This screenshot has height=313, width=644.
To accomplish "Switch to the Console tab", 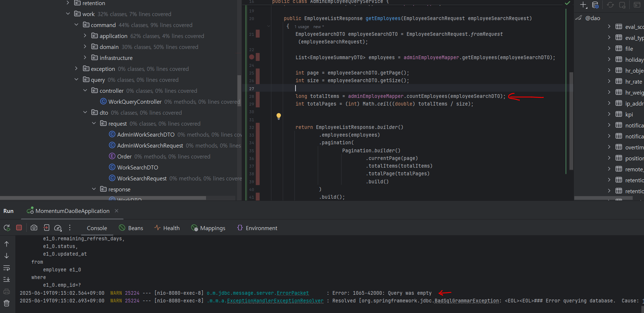I will point(97,228).
